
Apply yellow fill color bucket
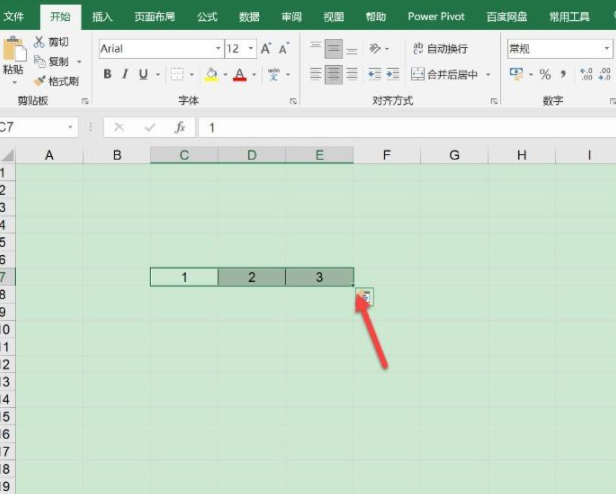211,74
